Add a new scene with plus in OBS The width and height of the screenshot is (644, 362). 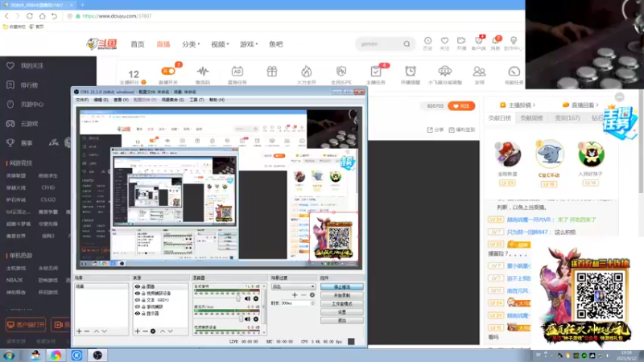tap(79, 331)
